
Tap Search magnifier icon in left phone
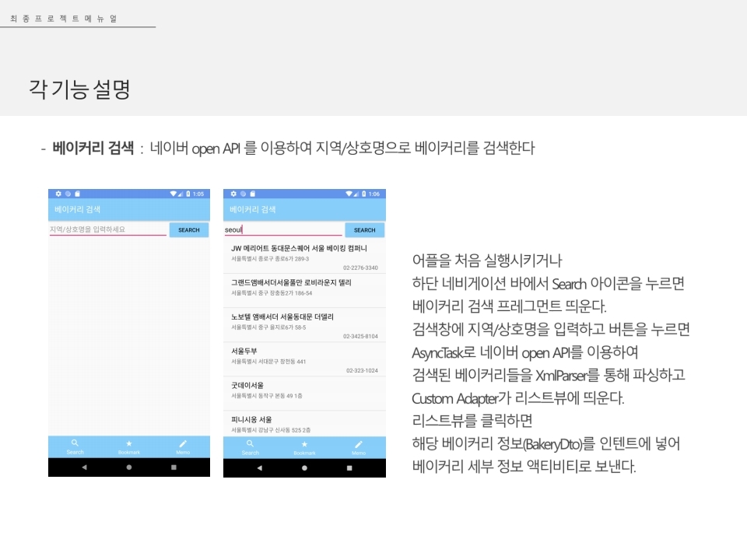click(75, 443)
